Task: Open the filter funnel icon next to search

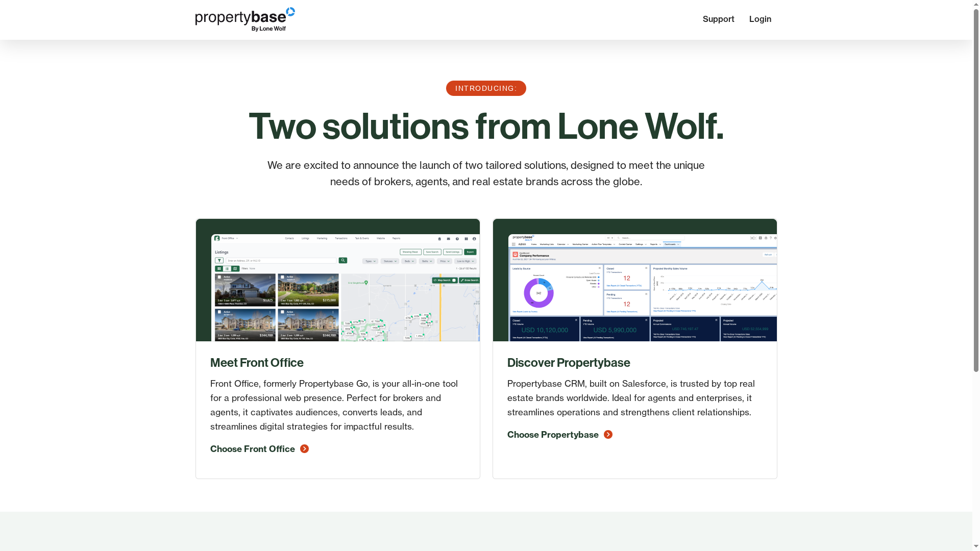Action: 219,260
